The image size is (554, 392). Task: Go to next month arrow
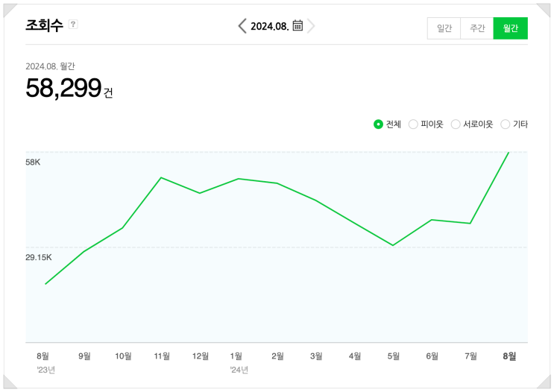point(311,26)
